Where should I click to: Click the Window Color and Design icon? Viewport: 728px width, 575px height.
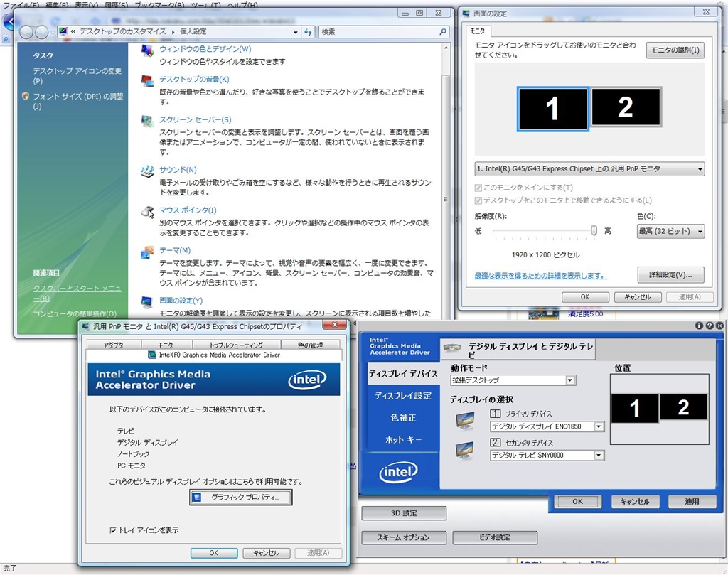pos(147,50)
